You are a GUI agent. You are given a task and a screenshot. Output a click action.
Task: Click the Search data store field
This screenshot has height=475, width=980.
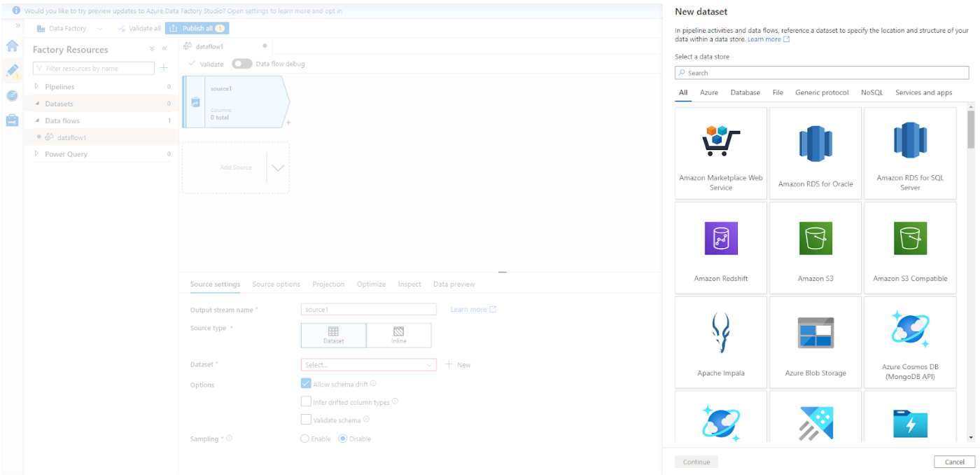[x=822, y=73]
